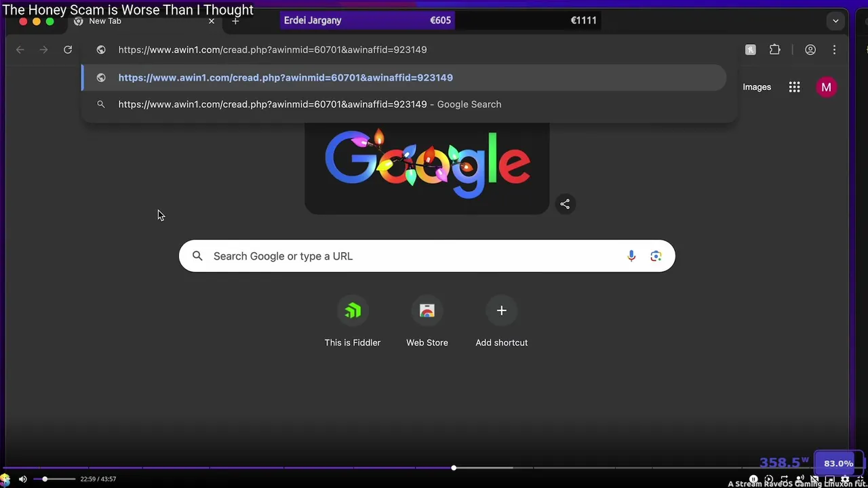Go forward with the browser forward arrow
Image resolution: width=868 pixels, height=488 pixels.
pos(44,49)
